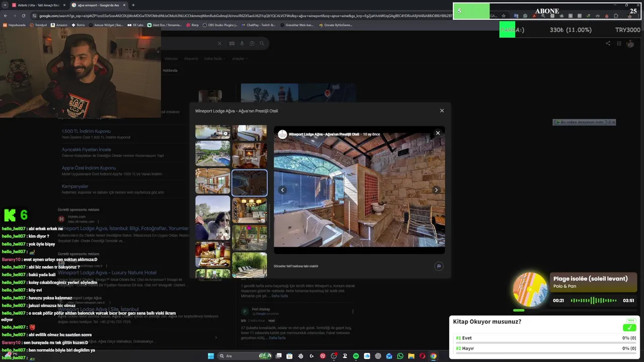Click the share icon on results page
Screen dimensions: 644x362
pos(608,43)
